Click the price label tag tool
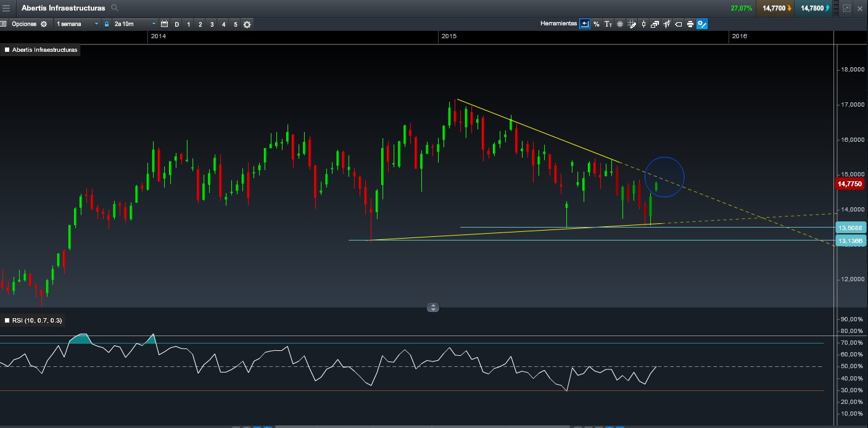The image size is (868, 428). [x=678, y=24]
